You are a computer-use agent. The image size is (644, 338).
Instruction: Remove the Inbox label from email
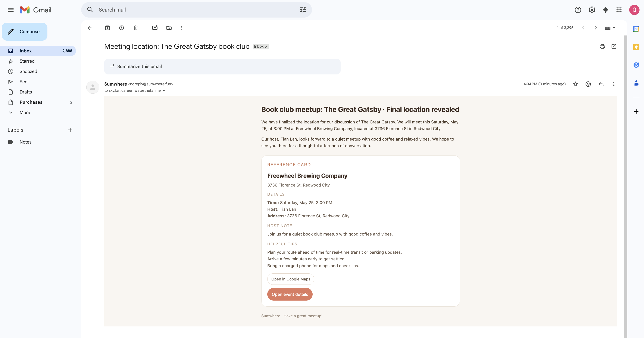(266, 47)
